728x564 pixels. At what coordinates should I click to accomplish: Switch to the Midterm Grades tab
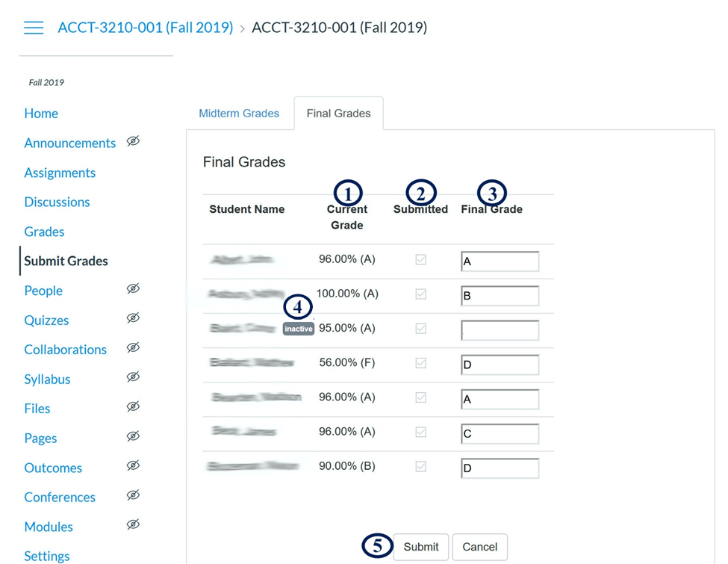(239, 113)
